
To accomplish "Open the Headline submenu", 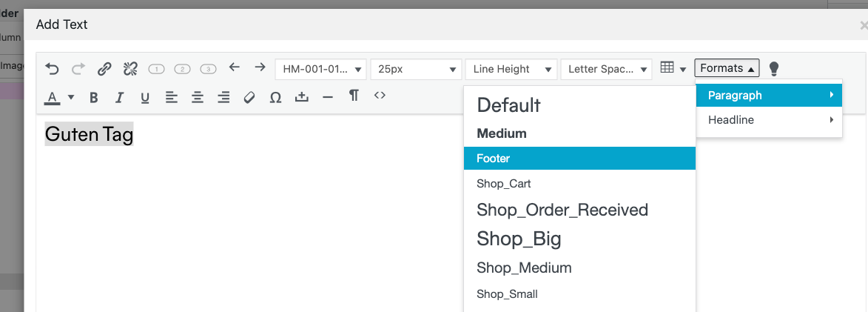I will click(x=769, y=120).
